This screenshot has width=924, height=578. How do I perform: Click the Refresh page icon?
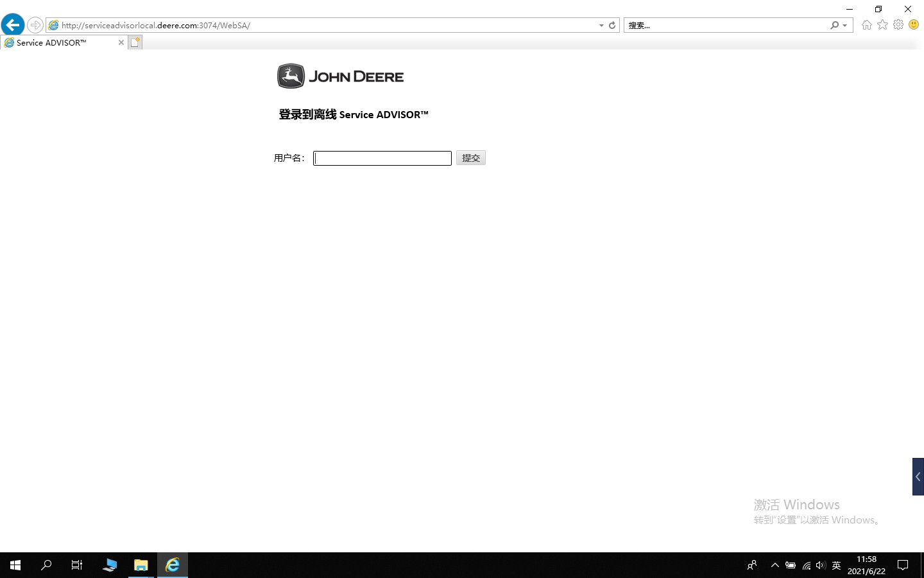pyautogui.click(x=612, y=25)
